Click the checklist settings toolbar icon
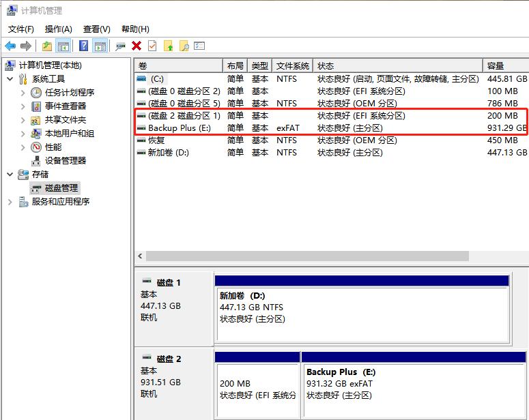Screen dimensions: 529x420 (199, 46)
